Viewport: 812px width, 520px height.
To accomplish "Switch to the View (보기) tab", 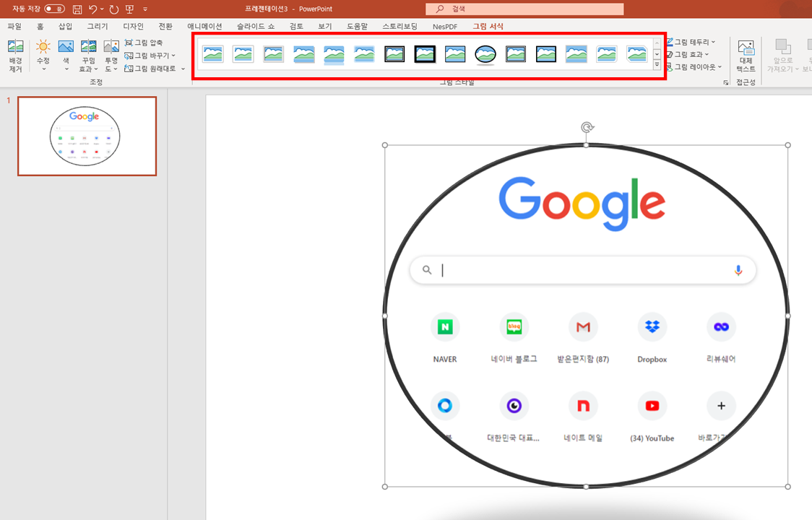I will point(324,26).
